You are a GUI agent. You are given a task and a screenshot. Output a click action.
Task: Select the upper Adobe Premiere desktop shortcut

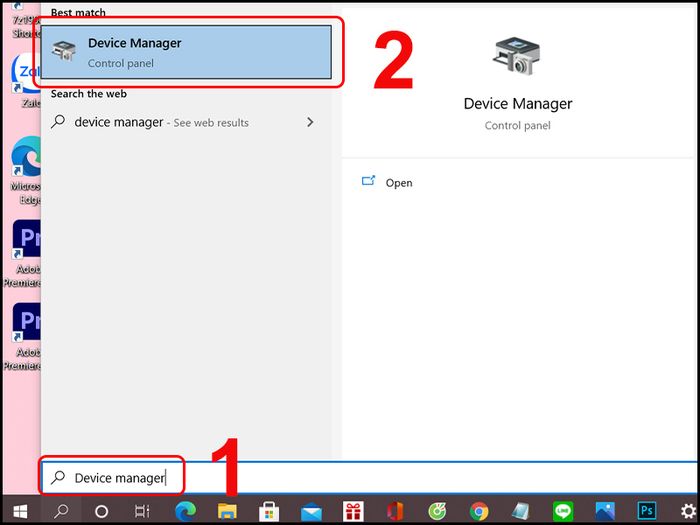pyautogui.click(x=23, y=254)
